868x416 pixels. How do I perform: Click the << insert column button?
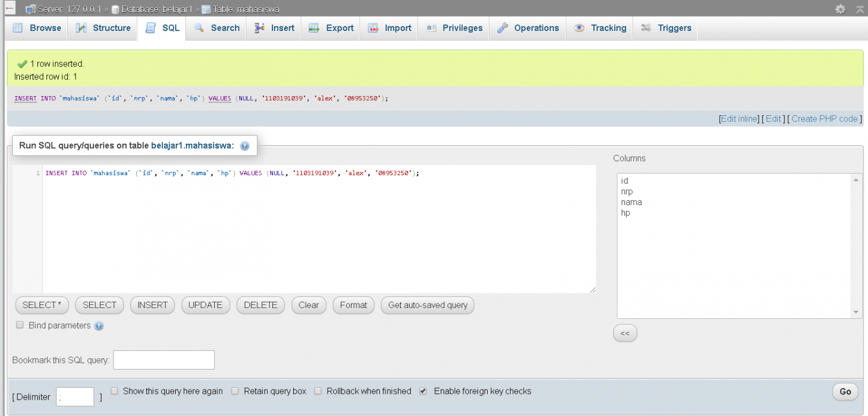click(625, 333)
